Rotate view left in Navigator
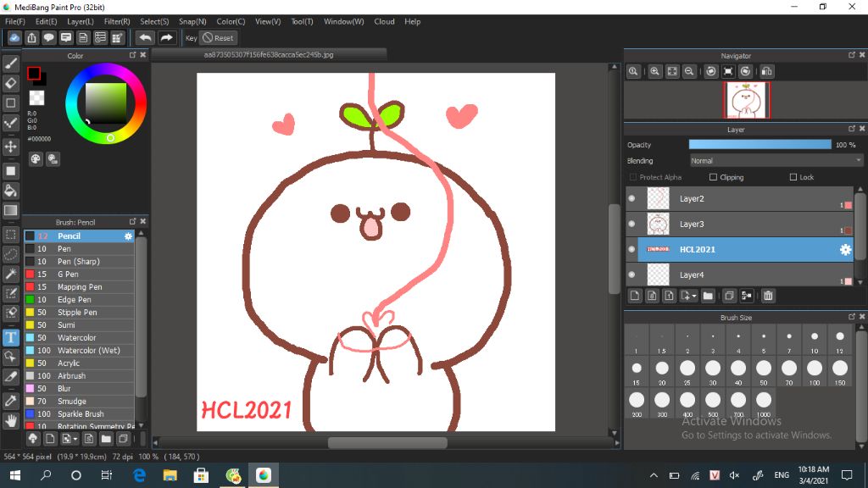 [711, 71]
